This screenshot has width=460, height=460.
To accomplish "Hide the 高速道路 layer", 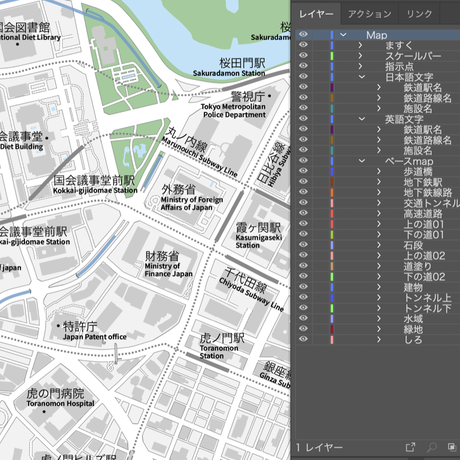I will [303, 213].
